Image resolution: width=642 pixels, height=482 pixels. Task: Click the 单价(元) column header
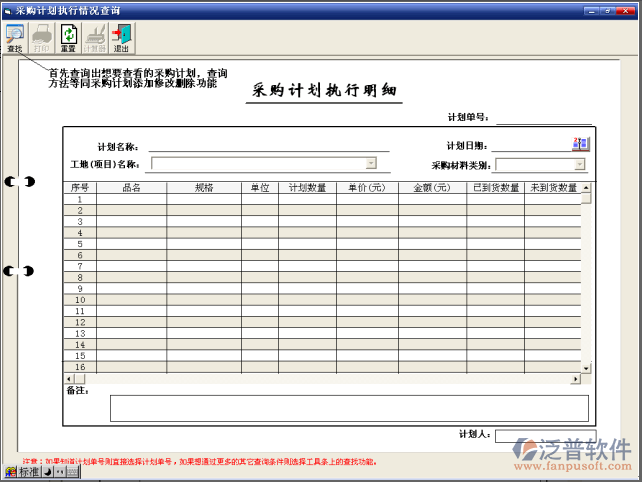point(367,188)
